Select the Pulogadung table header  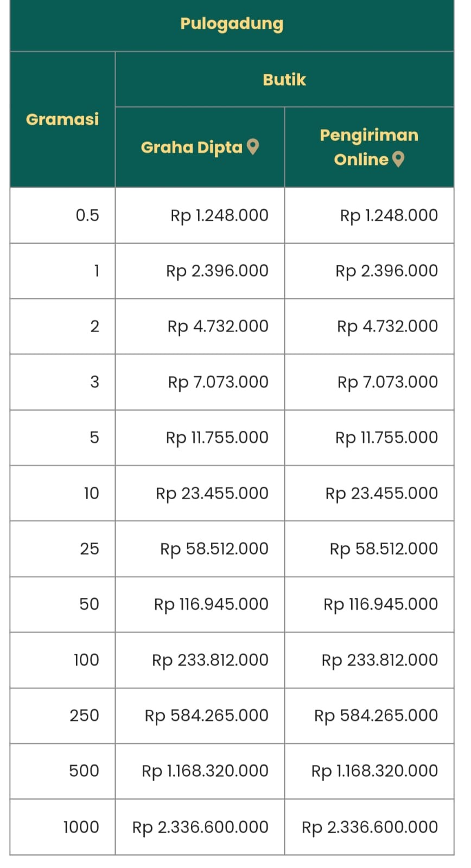(x=232, y=24)
